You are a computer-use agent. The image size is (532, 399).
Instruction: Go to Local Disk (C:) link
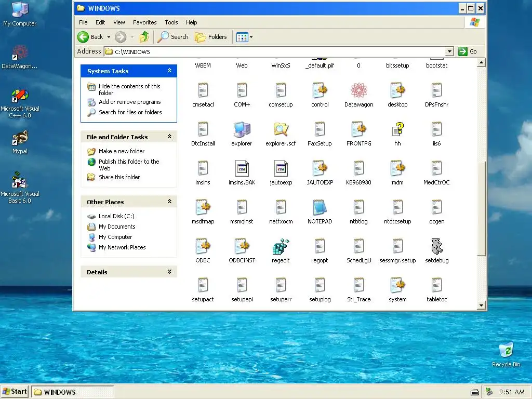116,216
